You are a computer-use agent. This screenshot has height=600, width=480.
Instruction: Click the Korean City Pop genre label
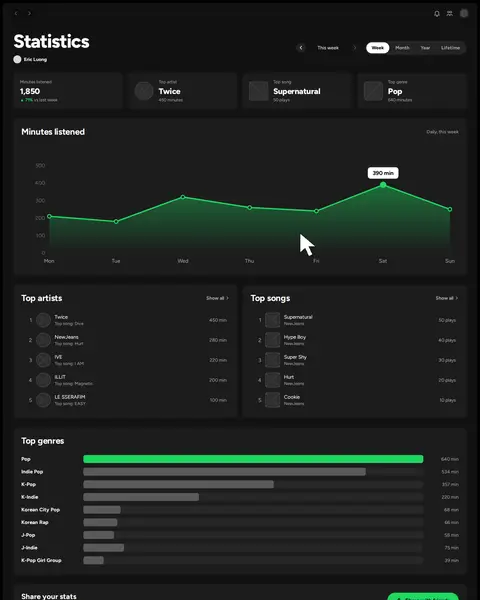[x=41, y=510]
